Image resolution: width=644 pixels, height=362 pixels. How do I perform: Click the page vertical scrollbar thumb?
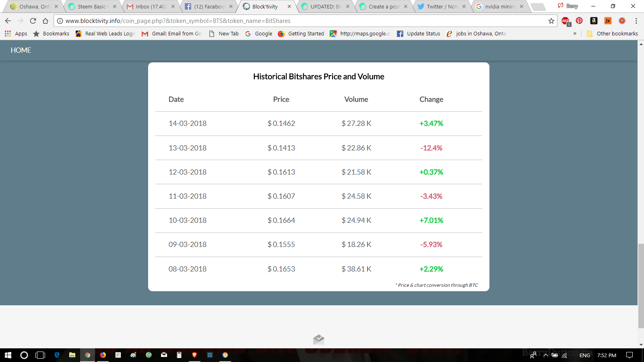point(641,286)
